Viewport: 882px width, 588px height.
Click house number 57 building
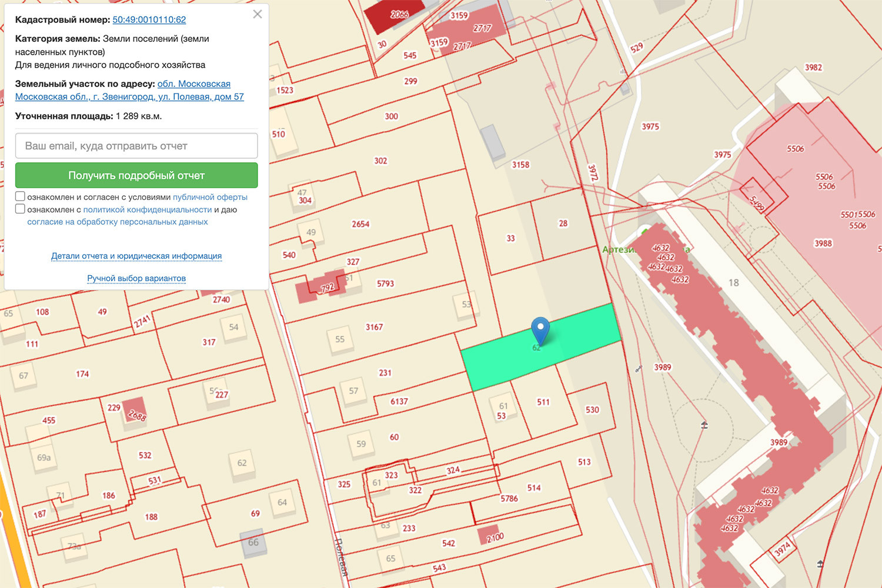pyautogui.click(x=353, y=391)
